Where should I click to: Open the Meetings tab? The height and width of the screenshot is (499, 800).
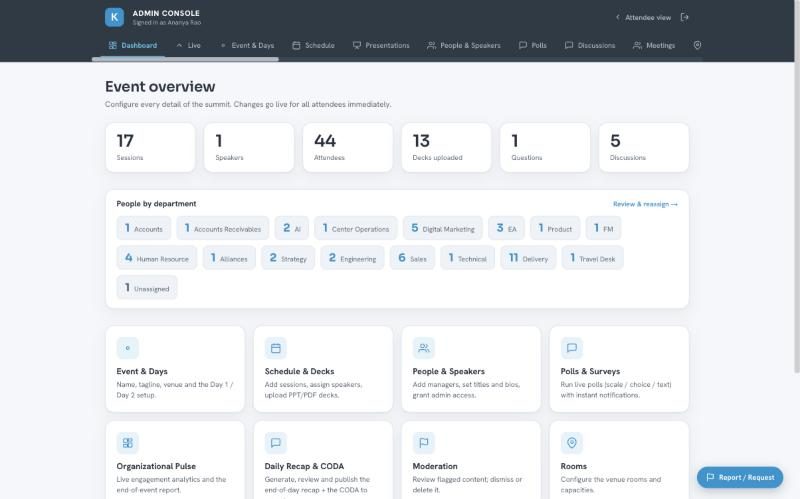(x=654, y=45)
